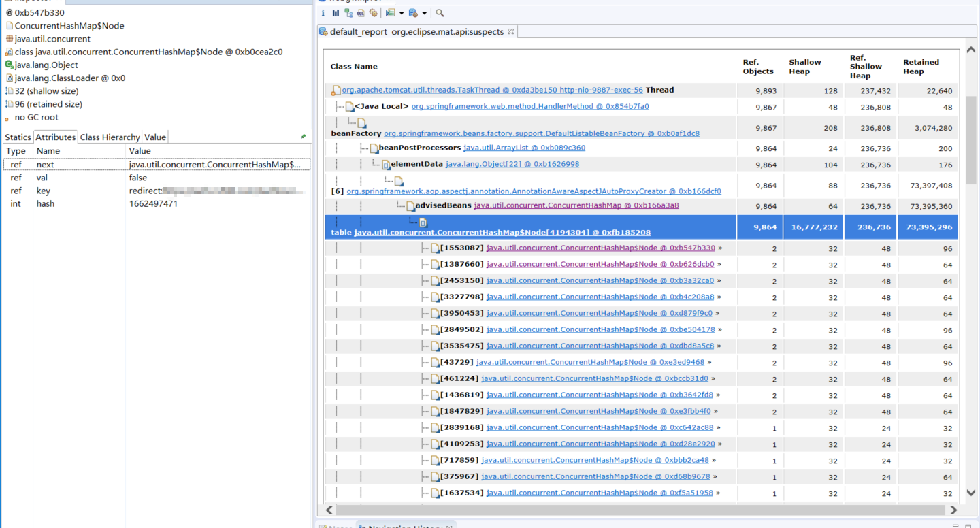Viewport: 980px width, 528px height.
Task: Click the report's vertical scrollbar down arrow
Action: click(971, 493)
